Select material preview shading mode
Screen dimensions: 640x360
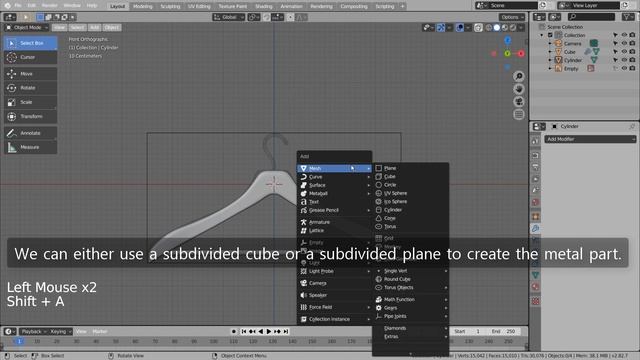[x=504, y=27]
